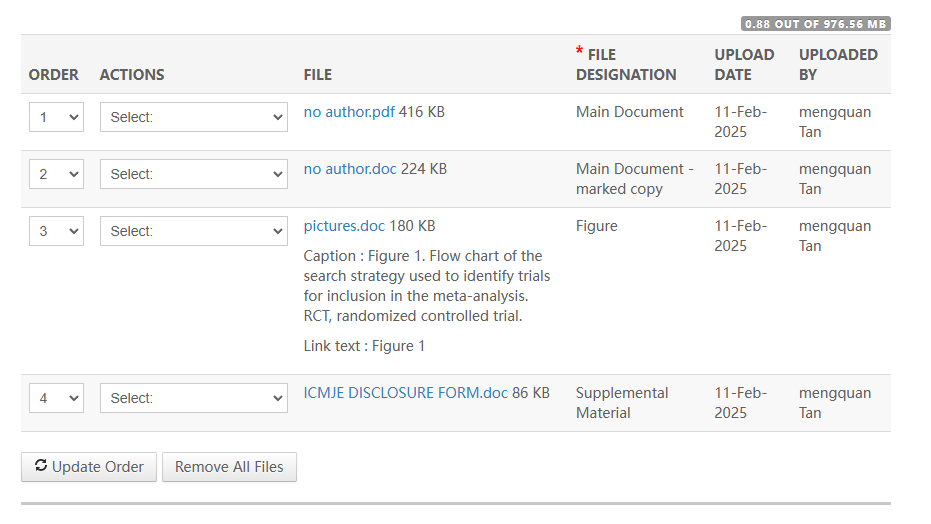Click the Figure 1 caption text
The height and width of the screenshot is (524, 931).
pos(426,286)
